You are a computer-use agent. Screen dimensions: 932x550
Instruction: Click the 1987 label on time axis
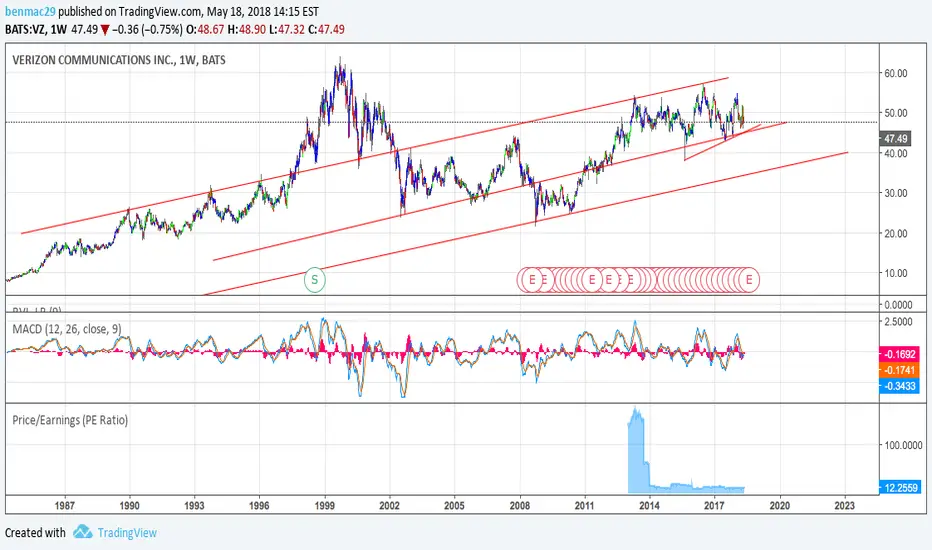(x=64, y=505)
